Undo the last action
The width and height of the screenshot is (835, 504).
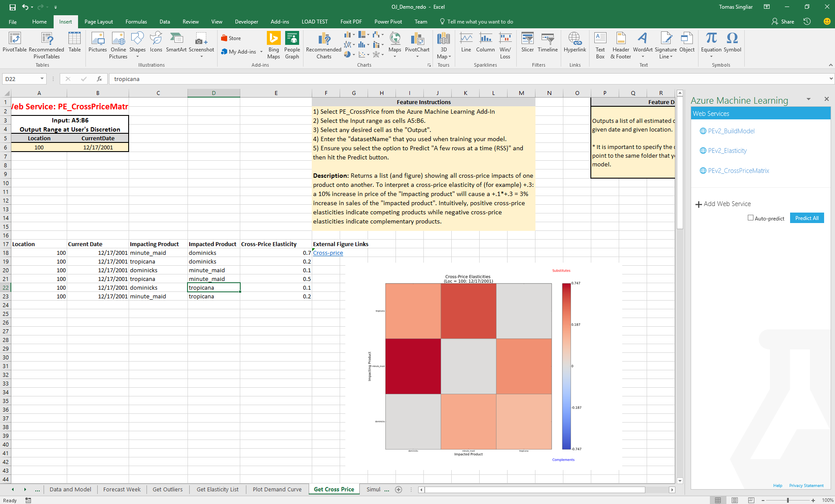click(x=25, y=7)
